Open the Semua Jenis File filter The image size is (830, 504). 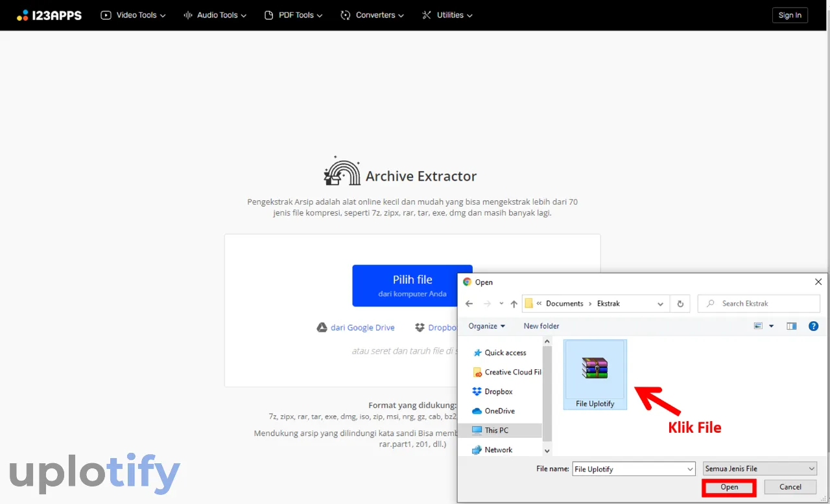(x=760, y=468)
